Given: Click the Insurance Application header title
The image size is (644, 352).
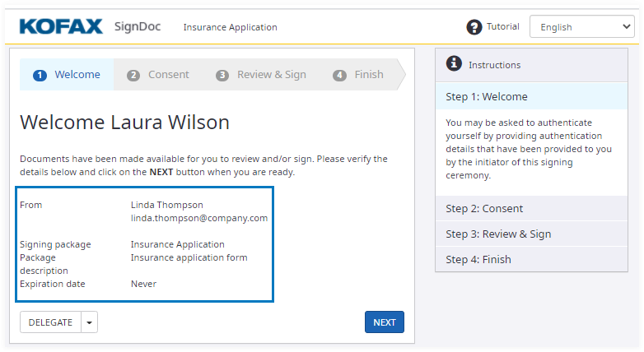Looking at the screenshot, I should (x=230, y=27).
